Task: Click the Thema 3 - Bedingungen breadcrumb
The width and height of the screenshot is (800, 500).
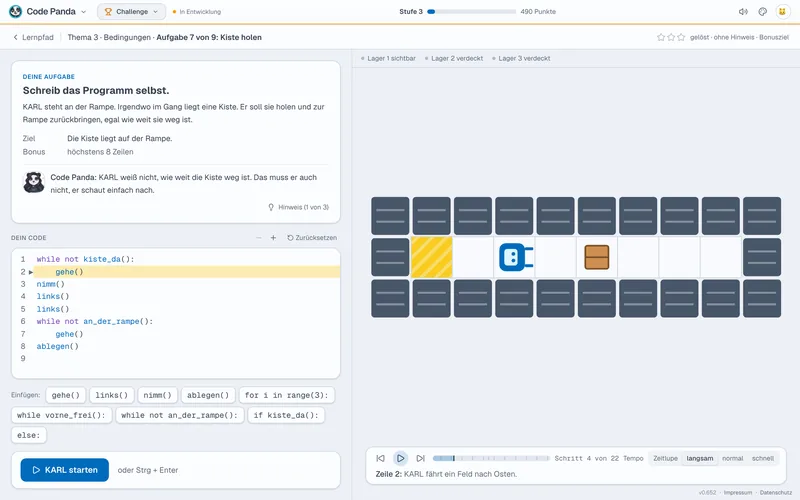Action: [x=109, y=37]
